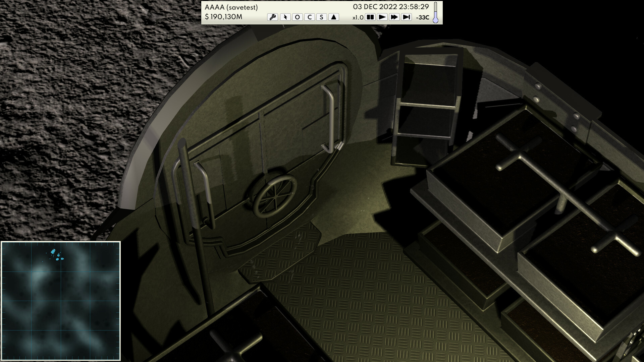Click the lightning bolt power button
Image resolution: width=644 pixels, height=362 pixels.
point(285,17)
